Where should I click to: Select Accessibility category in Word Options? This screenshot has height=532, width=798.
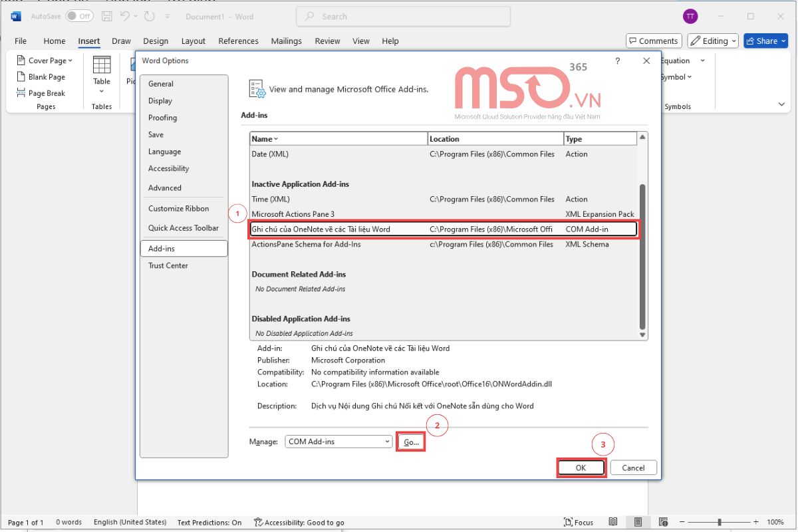[184, 168]
